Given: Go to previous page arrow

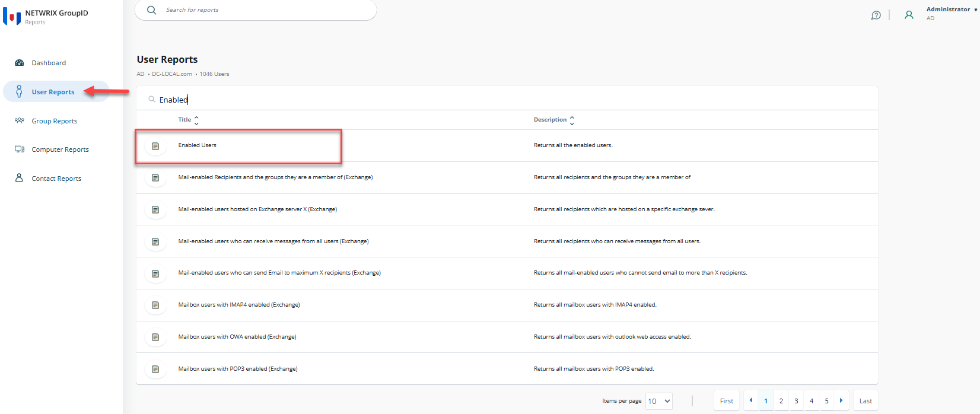Looking at the screenshot, I should [x=751, y=400].
